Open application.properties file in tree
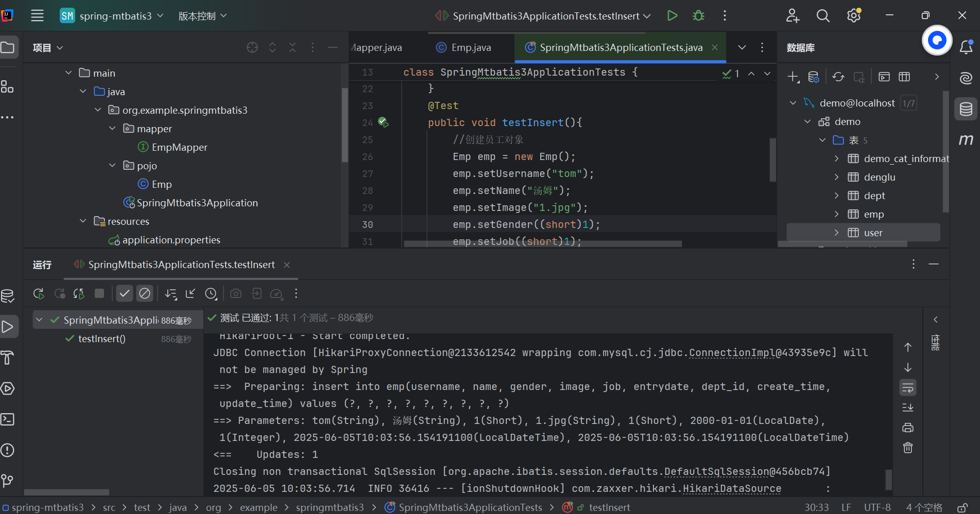980x514 pixels. pyautogui.click(x=164, y=240)
